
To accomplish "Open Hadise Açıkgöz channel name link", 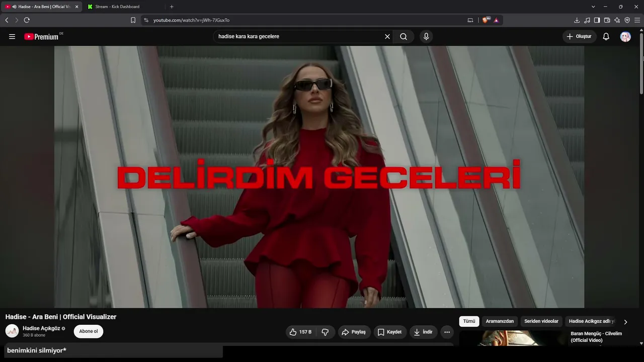I will point(41,328).
